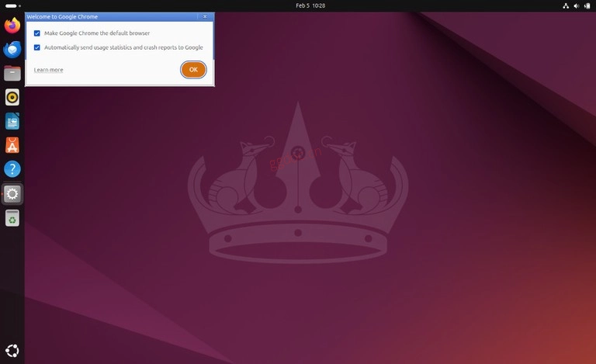Click the Activities workspace indicator

click(x=13, y=5)
